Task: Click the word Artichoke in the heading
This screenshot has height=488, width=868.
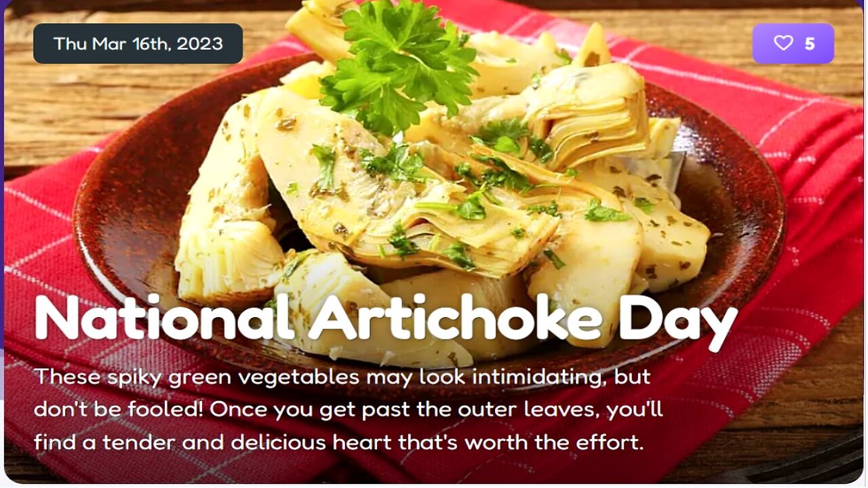Action: coord(456,317)
